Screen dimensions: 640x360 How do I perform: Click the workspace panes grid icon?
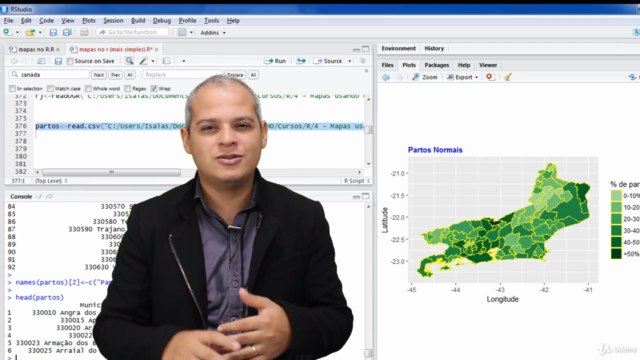click(x=182, y=32)
